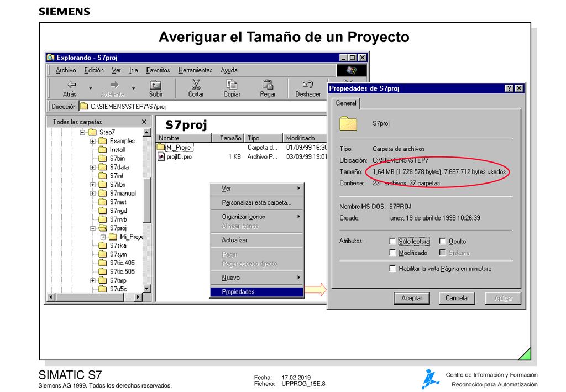This screenshot has height=392, width=566.
Task: Click the Deshacer undo toolbar icon
Action: (307, 85)
